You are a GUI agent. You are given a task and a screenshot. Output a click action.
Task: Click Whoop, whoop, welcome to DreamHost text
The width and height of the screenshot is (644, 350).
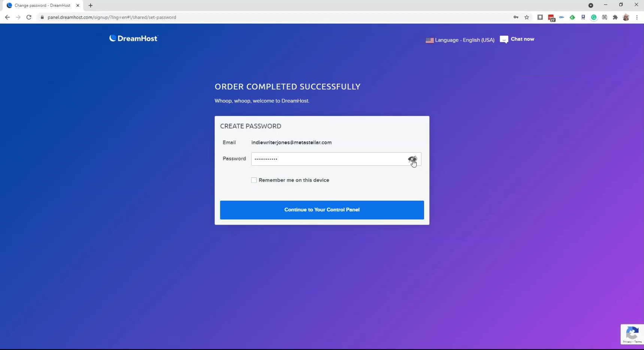pyautogui.click(x=262, y=101)
